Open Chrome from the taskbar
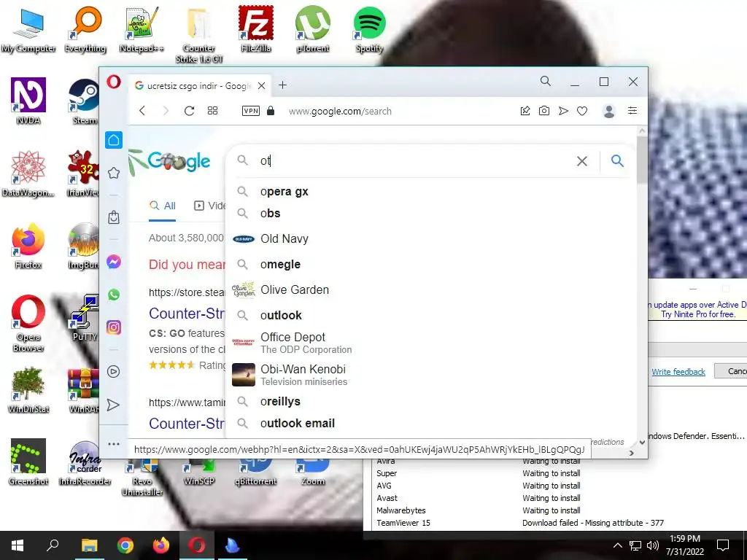747x560 pixels. pyautogui.click(x=125, y=545)
